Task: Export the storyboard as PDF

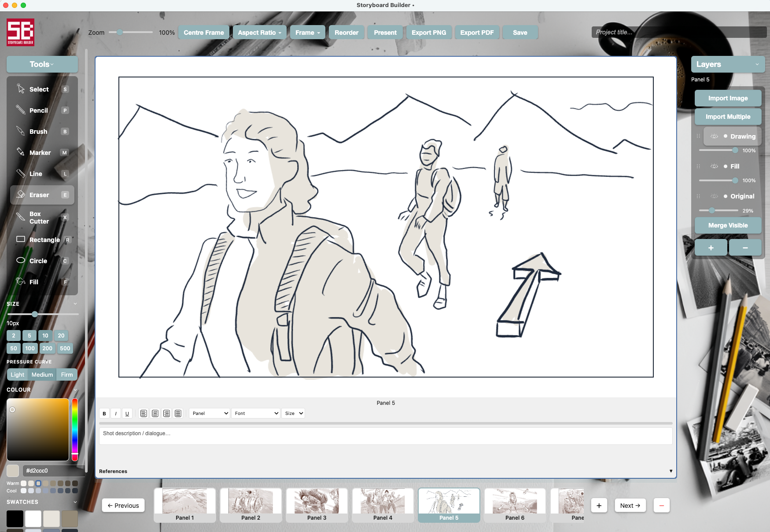Action: pos(477,32)
